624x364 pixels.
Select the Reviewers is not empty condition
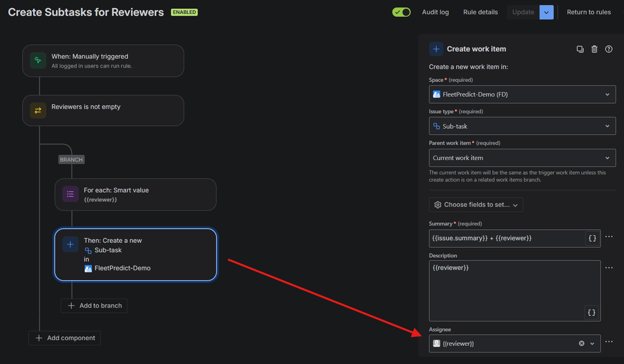pyautogui.click(x=103, y=111)
